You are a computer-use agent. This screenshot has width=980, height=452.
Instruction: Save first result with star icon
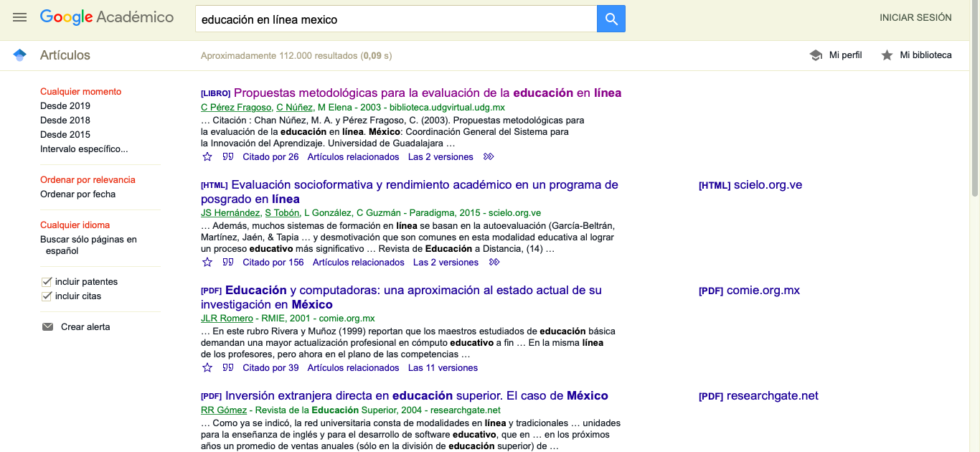[x=207, y=157]
